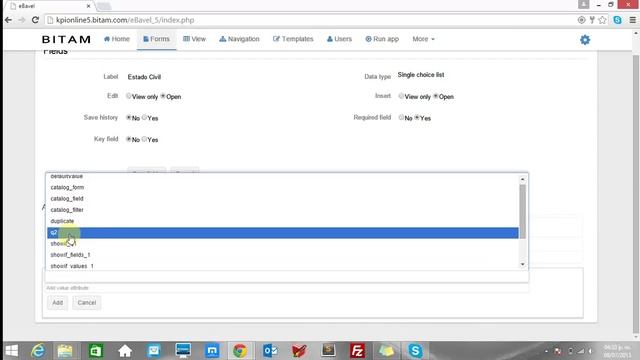Image resolution: width=640 pixels, height=360 pixels.
Task: Choose catalog_filter in the attribute list
Action: click(x=283, y=210)
